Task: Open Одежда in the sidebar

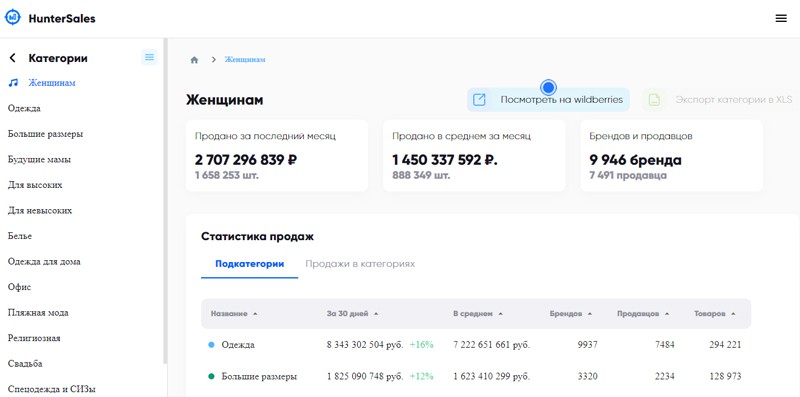Action: pyautogui.click(x=24, y=108)
